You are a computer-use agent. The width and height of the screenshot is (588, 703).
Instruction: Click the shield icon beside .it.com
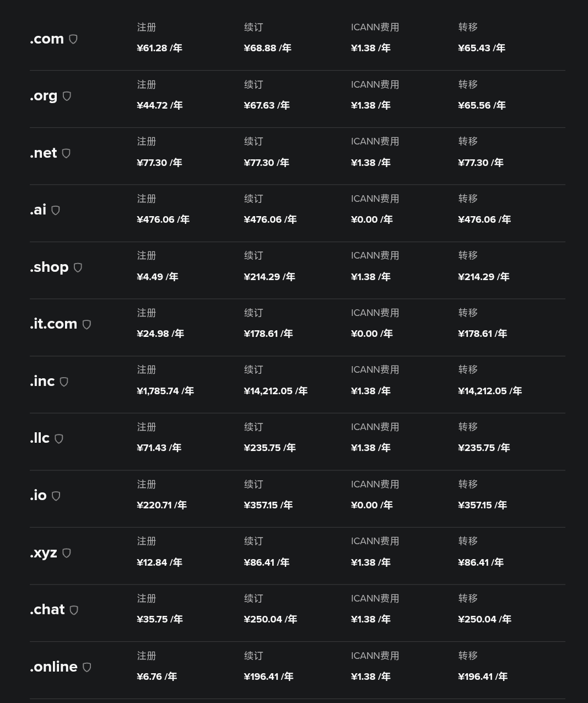coord(87,324)
